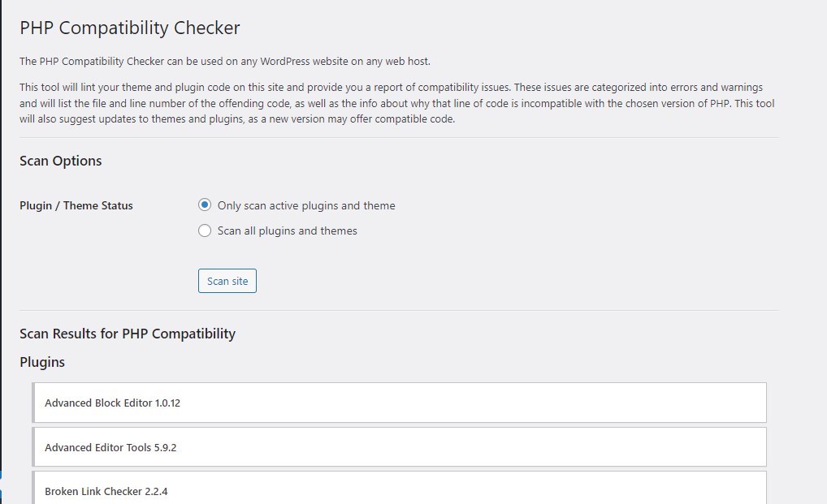Expand the Advanced Block Editor 1.0.12 results row
The height and width of the screenshot is (504, 827).
[399, 403]
